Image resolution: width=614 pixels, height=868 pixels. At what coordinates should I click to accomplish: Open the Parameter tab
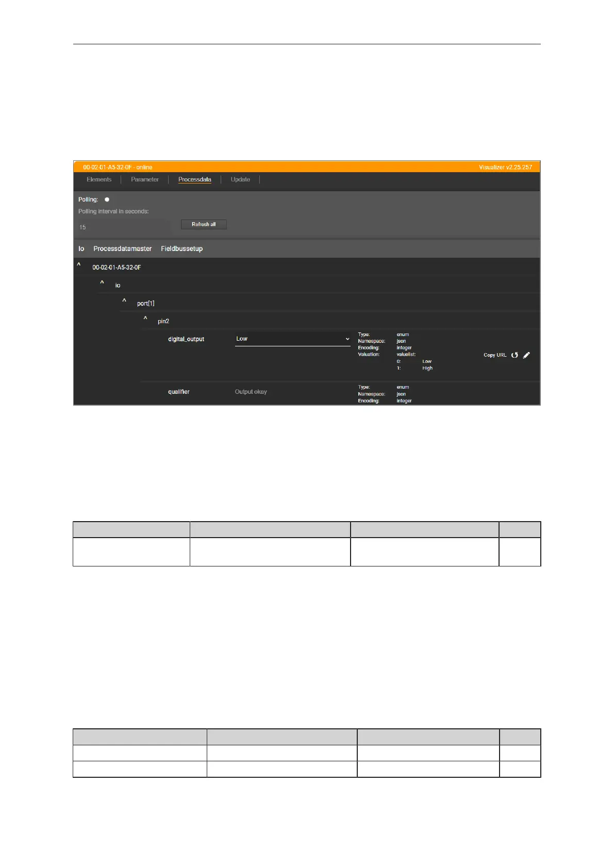(x=145, y=179)
